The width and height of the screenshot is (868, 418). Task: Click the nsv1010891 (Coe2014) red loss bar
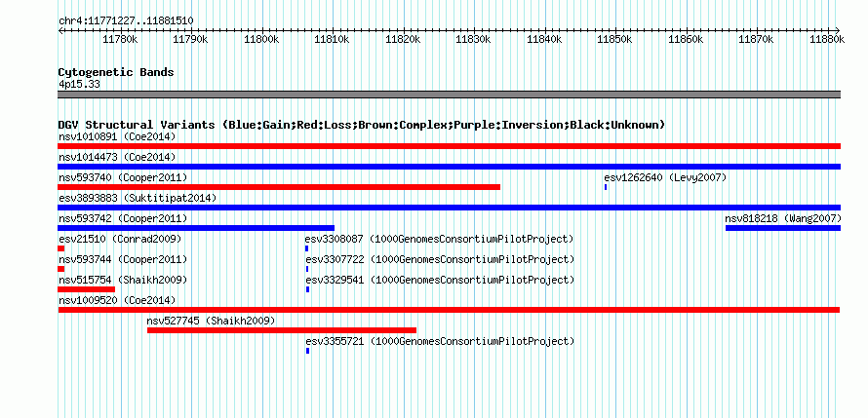click(x=449, y=146)
